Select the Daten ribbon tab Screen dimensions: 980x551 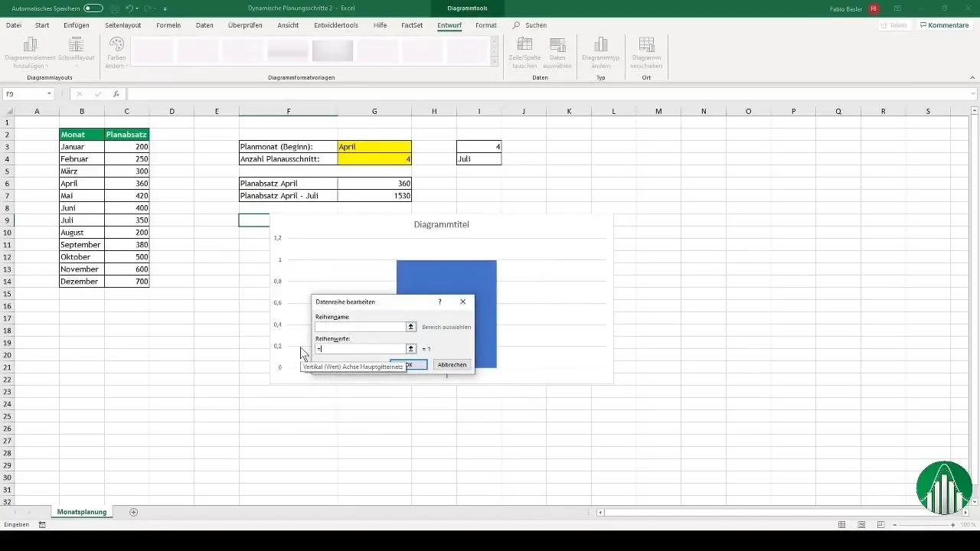[x=204, y=25]
